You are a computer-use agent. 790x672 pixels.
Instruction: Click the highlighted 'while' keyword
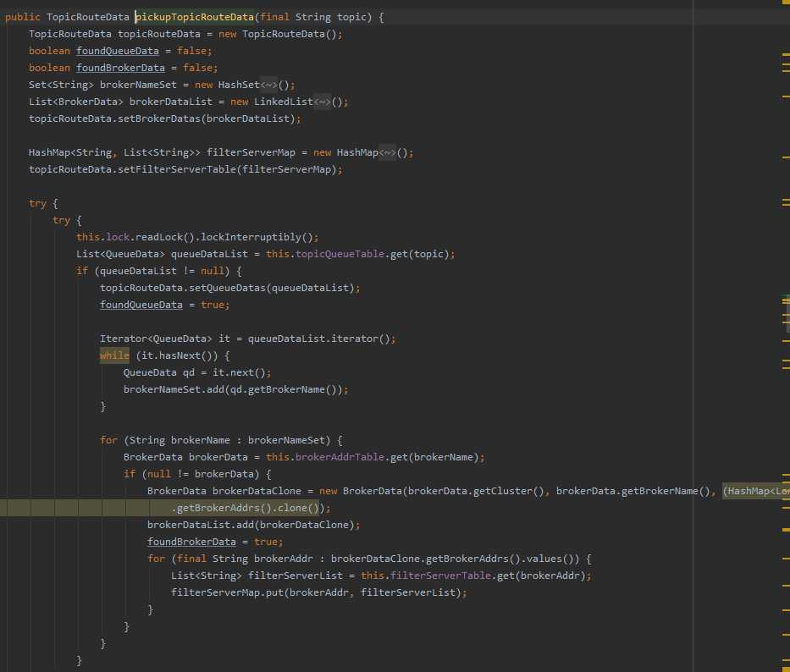(x=114, y=355)
